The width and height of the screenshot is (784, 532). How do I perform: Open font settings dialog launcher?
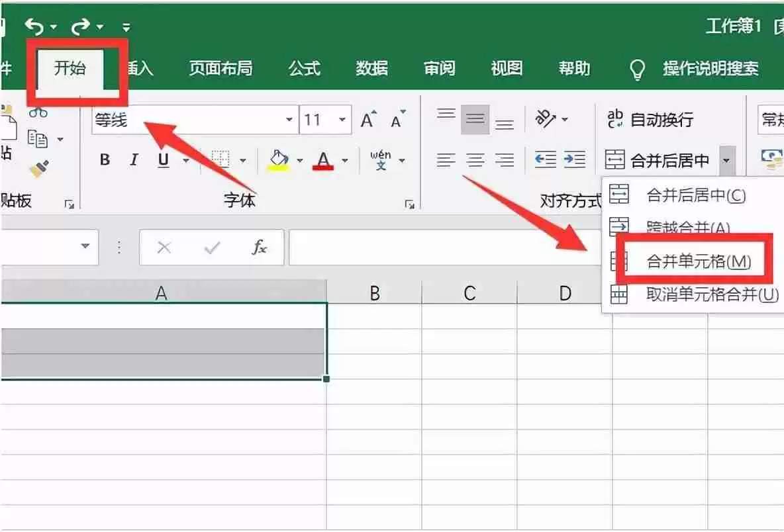tap(409, 204)
